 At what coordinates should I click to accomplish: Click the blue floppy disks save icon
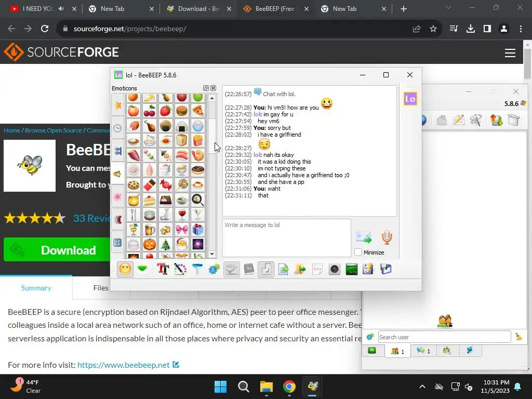[x=385, y=270]
